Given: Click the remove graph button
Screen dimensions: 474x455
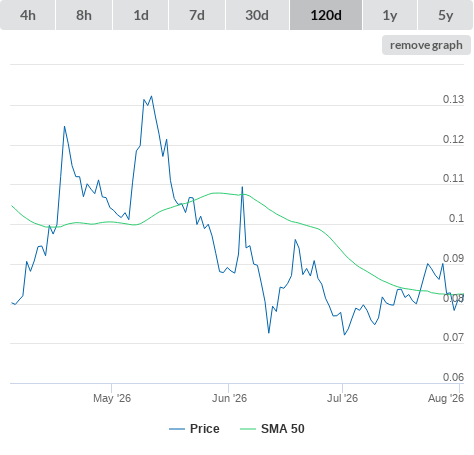Looking at the screenshot, I should pos(426,45).
